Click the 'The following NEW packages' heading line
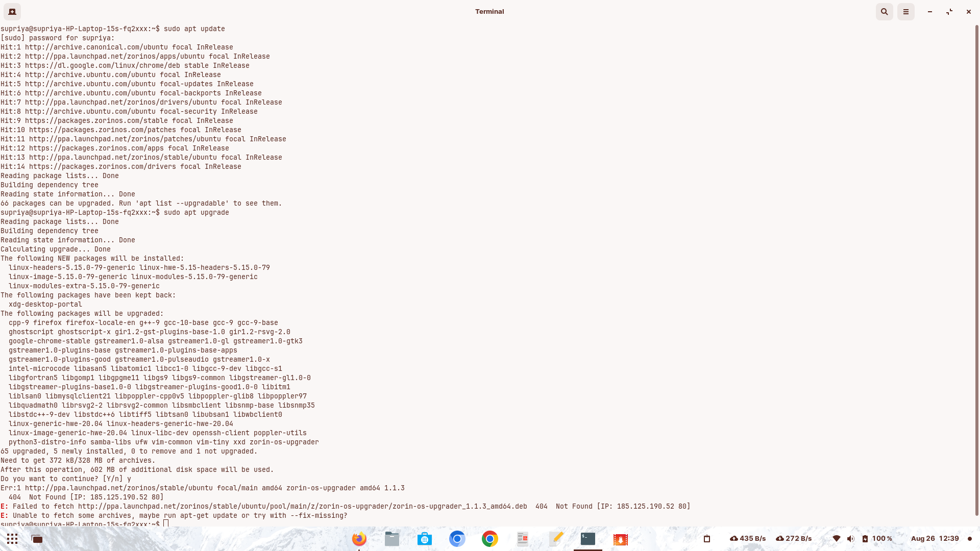Screen dimensions: 980x551 coord(92,259)
